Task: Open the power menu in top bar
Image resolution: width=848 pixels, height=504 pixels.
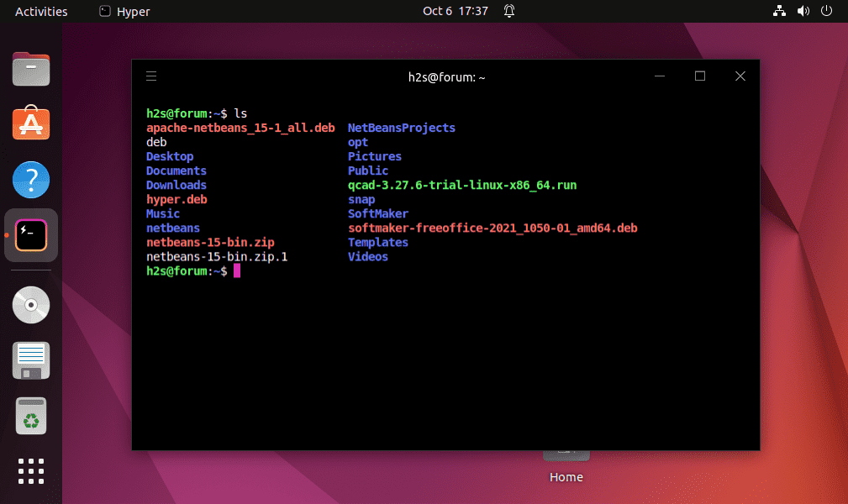Action: [825, 11]
